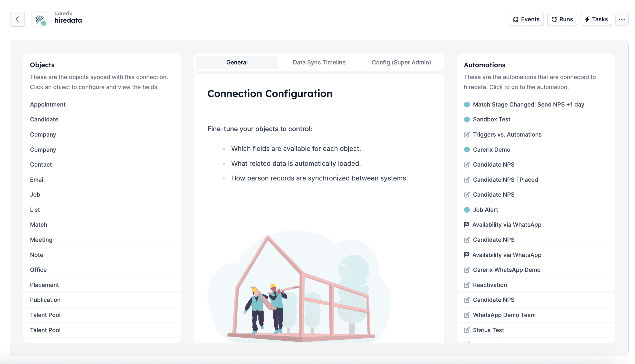
Task: Click the edit icon beside WhatsApp Demo Team
Action: pos(467,315)
